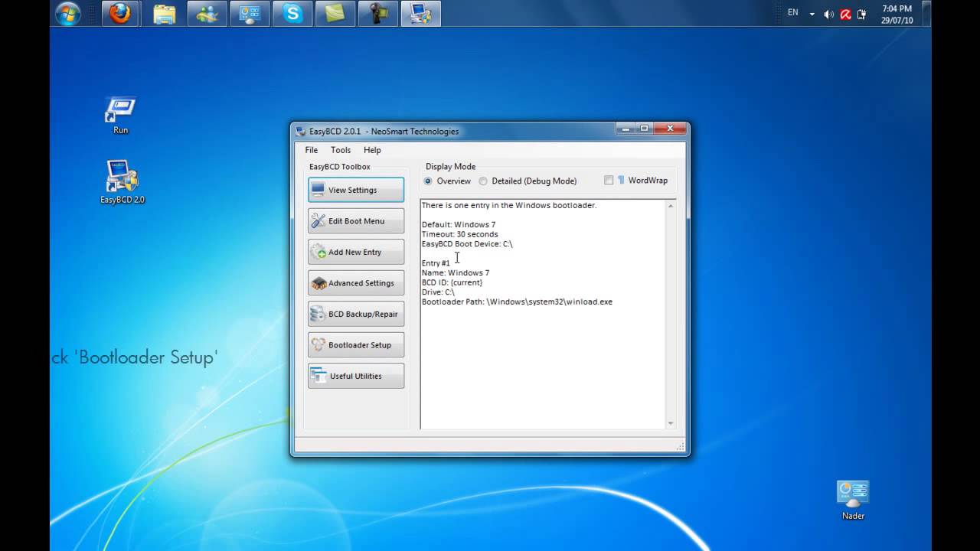Click the 'Timeout: 30 seconds' line
Viewport: 980px width, 551px height.
(460, 234)
